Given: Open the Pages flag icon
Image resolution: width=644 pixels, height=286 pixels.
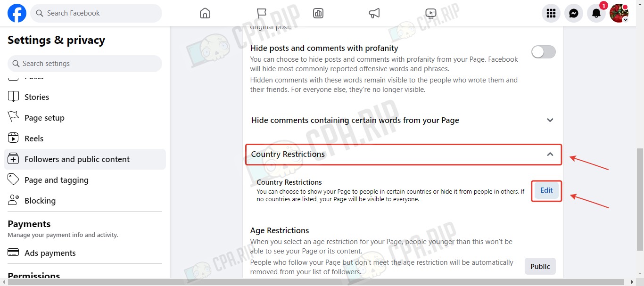Looking at the screenshot, I should (262, 13).
